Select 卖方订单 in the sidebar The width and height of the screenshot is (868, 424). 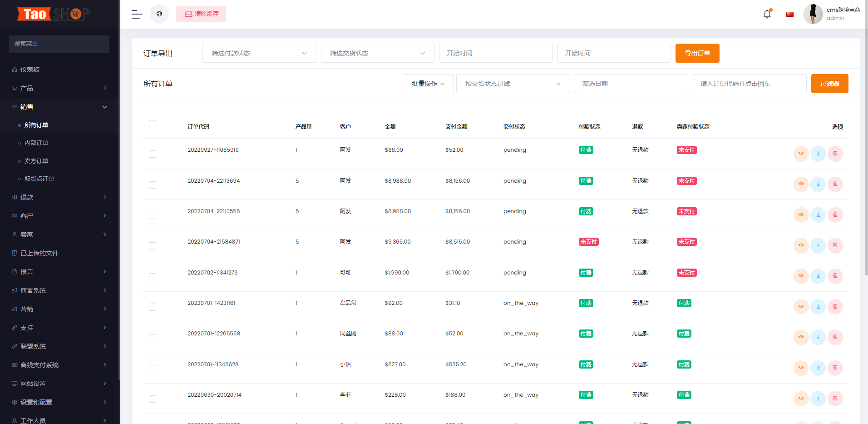[36, 160]
